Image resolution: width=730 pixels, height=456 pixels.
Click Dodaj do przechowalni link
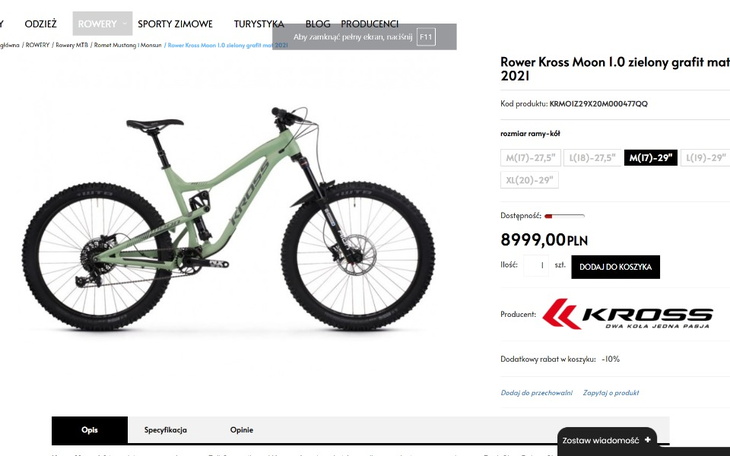(536, 393)
